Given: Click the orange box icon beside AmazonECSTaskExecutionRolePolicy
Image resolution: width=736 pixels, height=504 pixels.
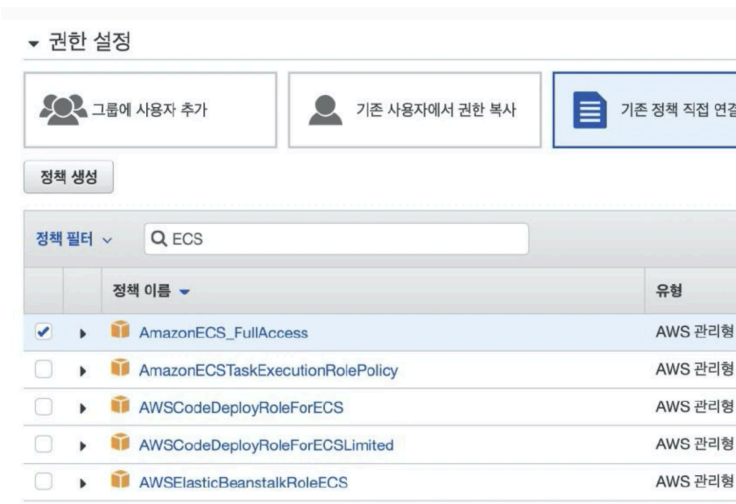Looking at the screenshot, I should (x=120, y=367).
